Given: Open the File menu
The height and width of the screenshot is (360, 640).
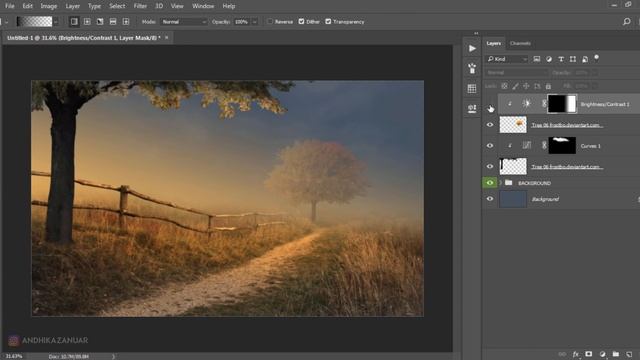Looking at the screenshot, I should [x=9, y=6].
